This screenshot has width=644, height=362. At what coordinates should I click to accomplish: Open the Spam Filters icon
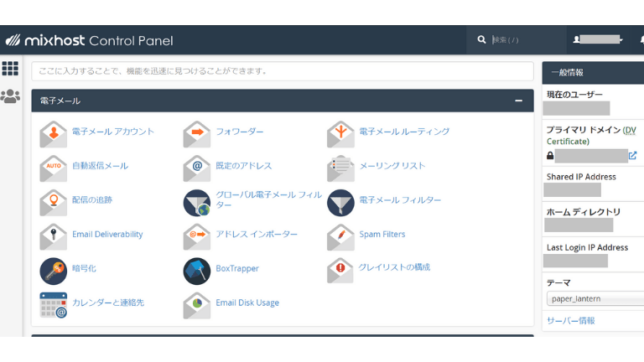pos(340,237)
